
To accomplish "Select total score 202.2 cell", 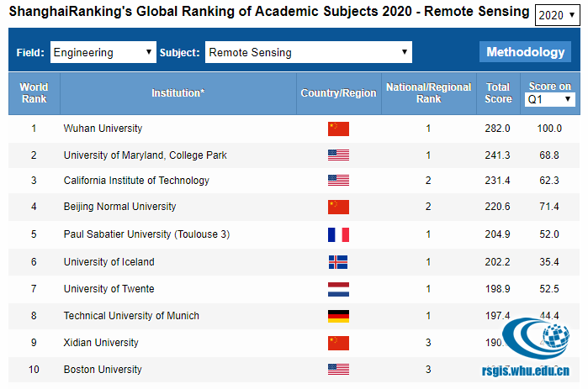I will click(x=498, y=261).
